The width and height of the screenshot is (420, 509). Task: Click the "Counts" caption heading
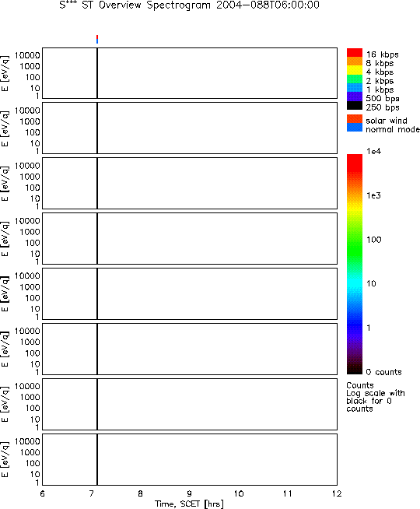tap(360, 385)
